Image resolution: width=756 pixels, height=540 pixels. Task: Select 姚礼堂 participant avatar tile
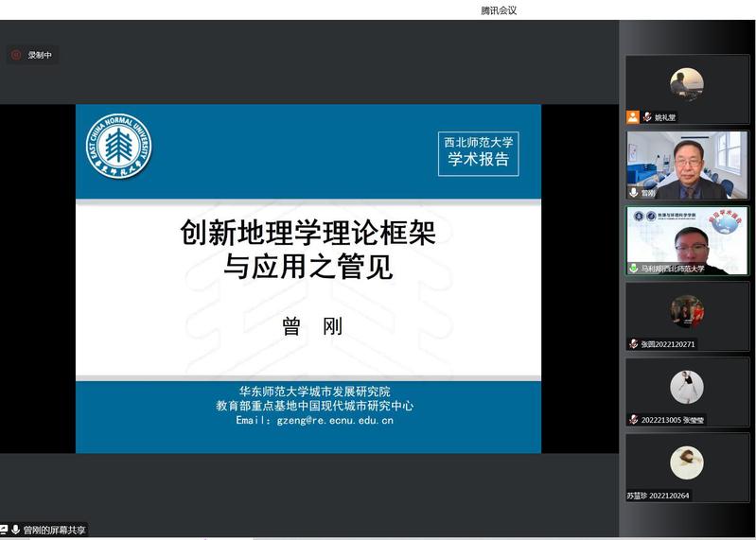687,84
